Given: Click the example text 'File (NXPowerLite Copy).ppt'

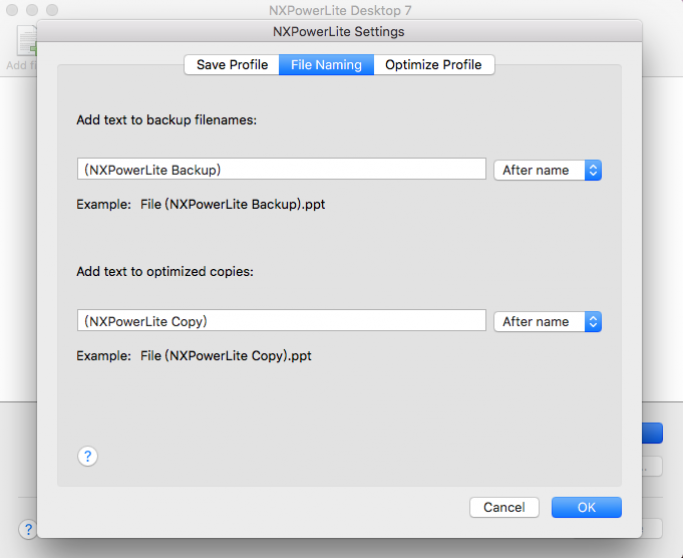Looking at the screenshot, I should coord(226,356).
